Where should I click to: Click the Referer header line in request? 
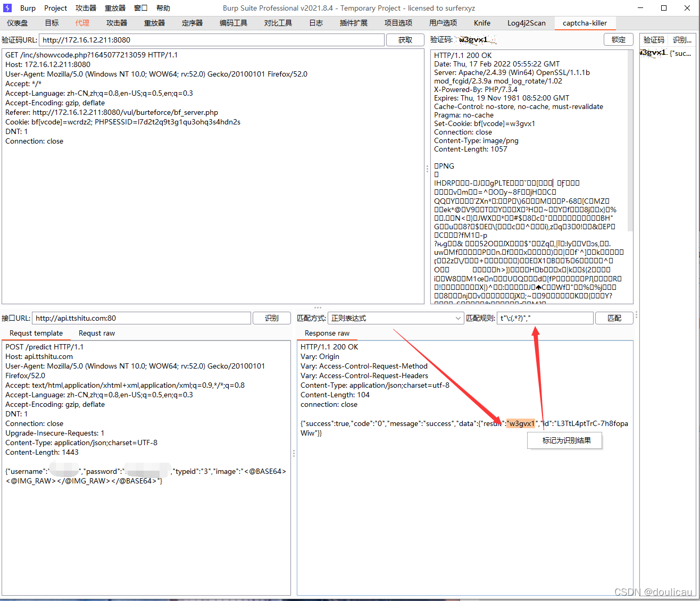(x=112, y=112)
